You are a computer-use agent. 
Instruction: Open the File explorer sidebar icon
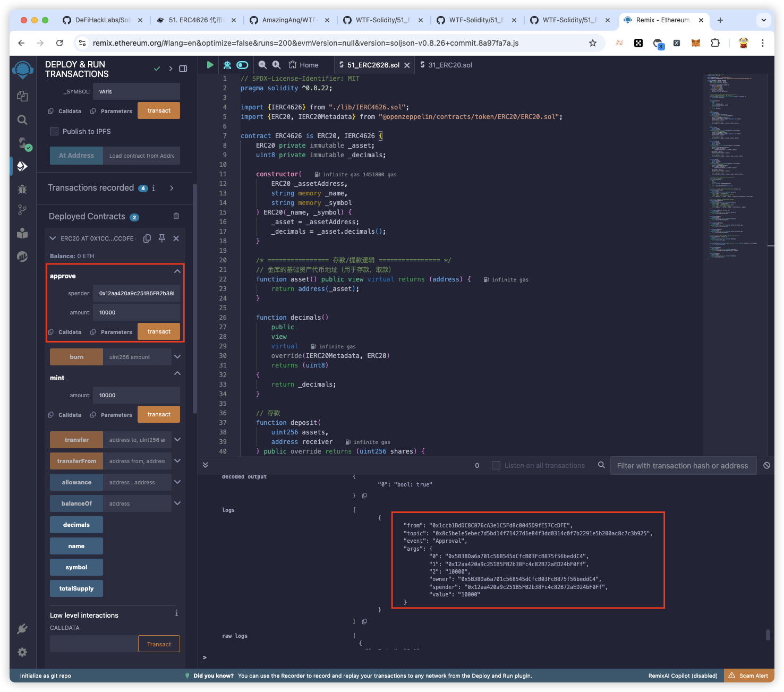[x=22, y=96]
